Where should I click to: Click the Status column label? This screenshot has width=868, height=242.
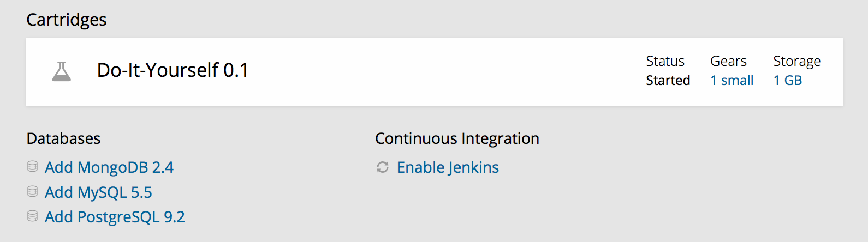(665, 61)
